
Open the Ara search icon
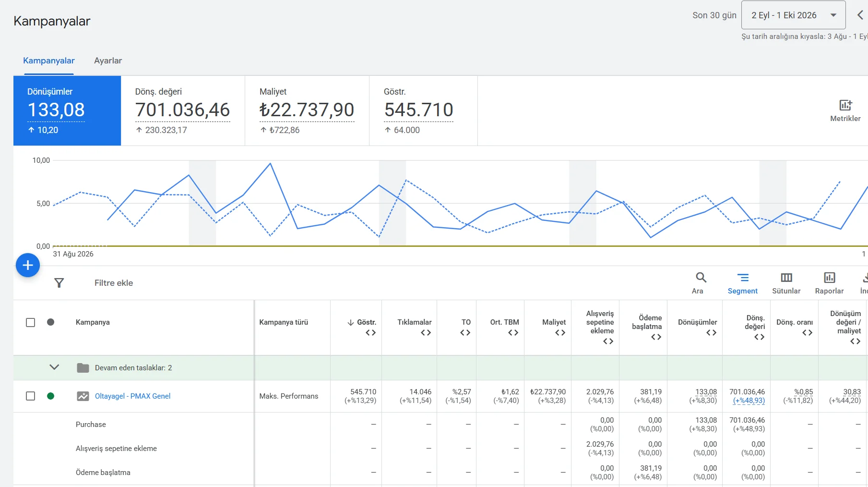701,278
